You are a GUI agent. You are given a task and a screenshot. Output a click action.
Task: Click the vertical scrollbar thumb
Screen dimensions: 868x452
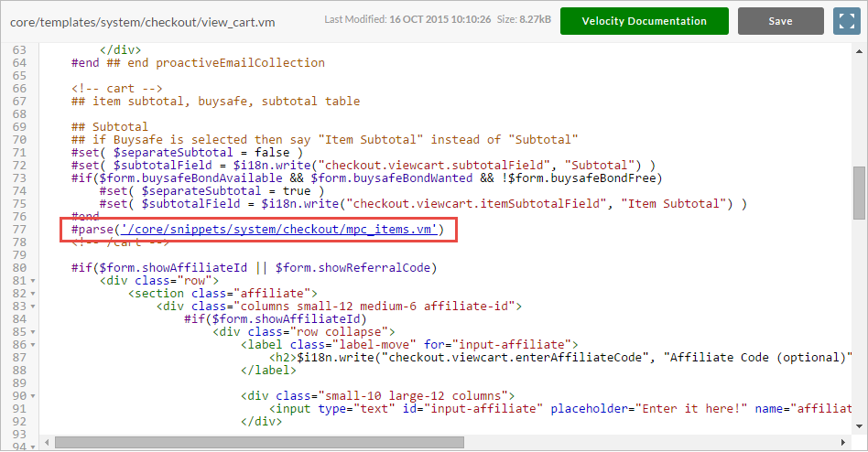(859, 192)
